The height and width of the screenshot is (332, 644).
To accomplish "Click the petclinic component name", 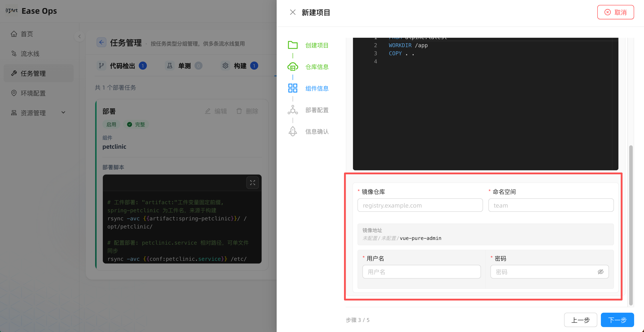I will (x=114, y=146).
